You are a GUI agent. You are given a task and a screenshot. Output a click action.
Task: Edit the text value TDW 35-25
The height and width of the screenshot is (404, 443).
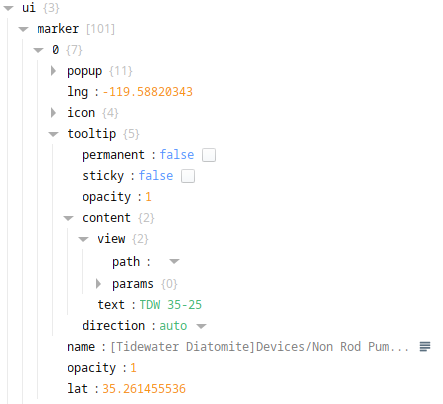point(171,305)
